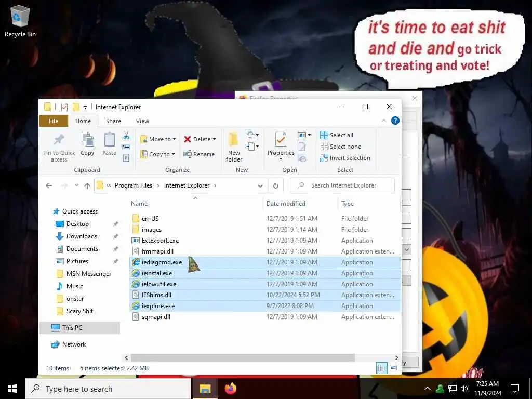532x399 pixels.
Task: Select the en-US folder
Action: click(150, 219)
